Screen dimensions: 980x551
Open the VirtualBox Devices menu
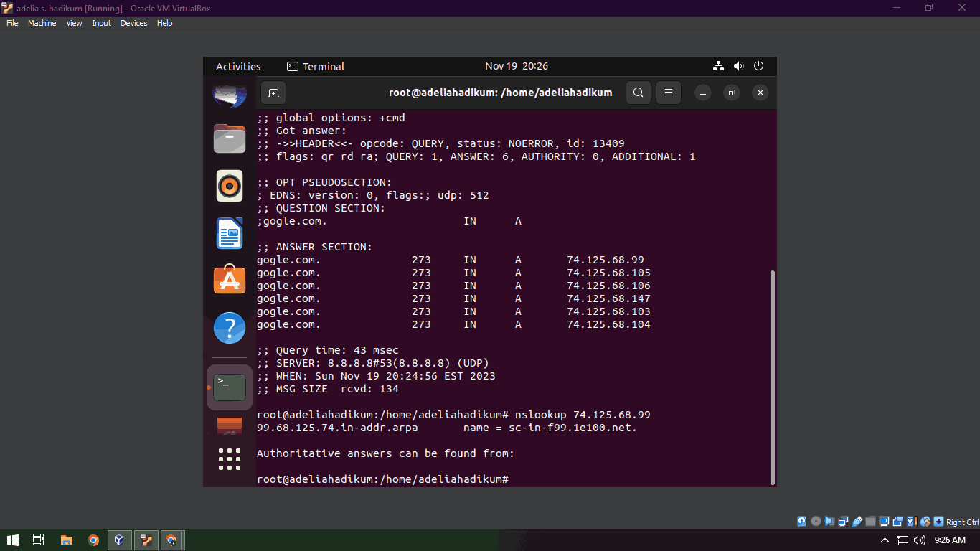pos(133,23)
